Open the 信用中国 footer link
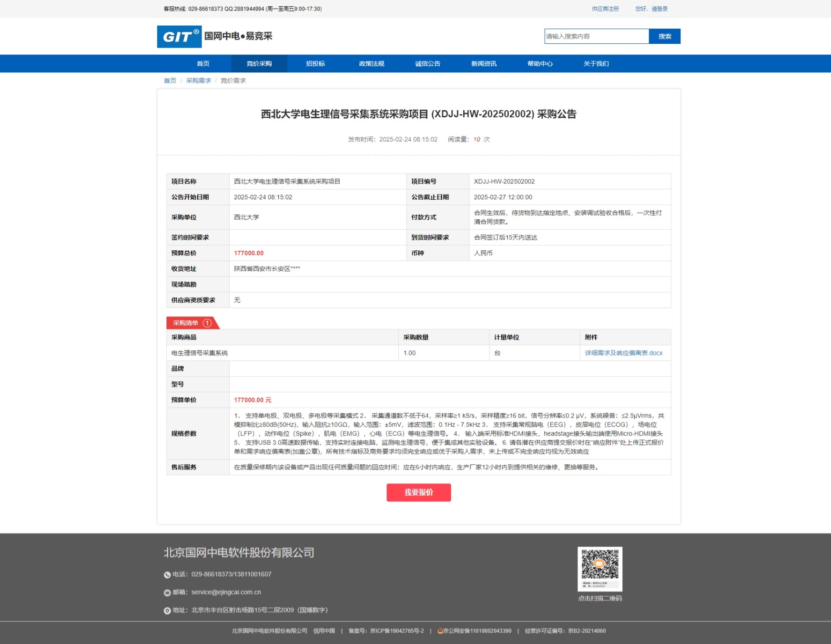Image resolution: width=831 pixels, height=644 pixels. (x=324, y=631)
